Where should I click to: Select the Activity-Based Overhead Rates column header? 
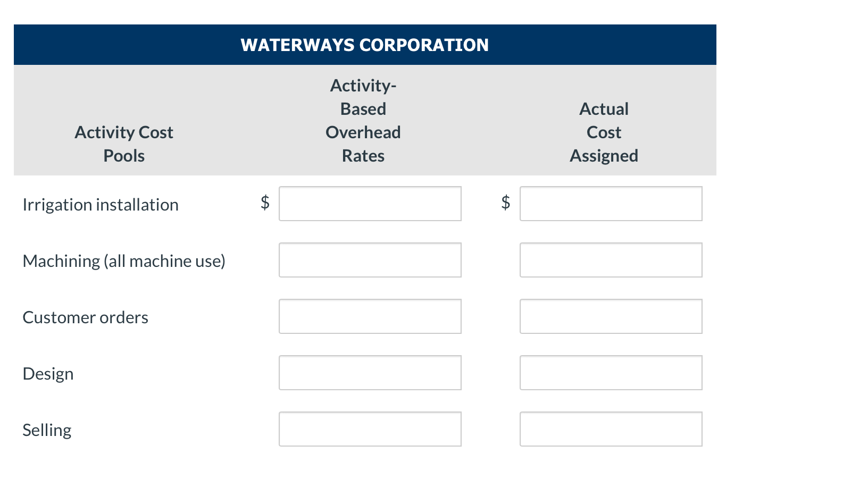(363, 120)
